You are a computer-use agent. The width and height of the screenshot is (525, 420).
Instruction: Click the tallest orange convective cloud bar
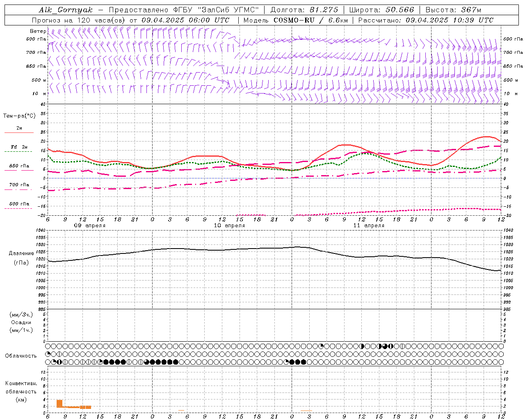(59, 404)
